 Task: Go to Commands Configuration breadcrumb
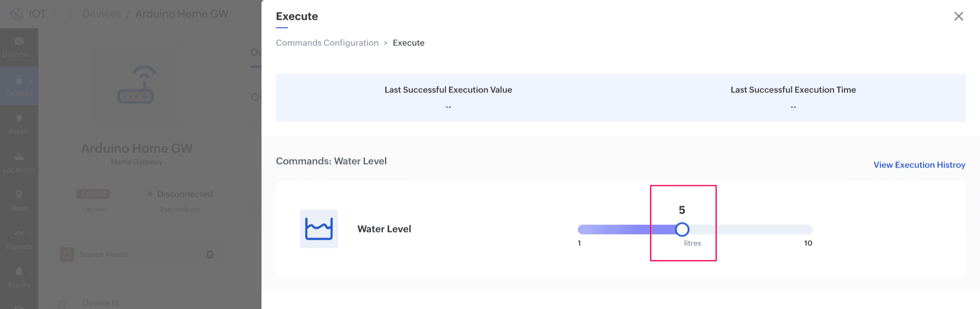tap(327, 43)
